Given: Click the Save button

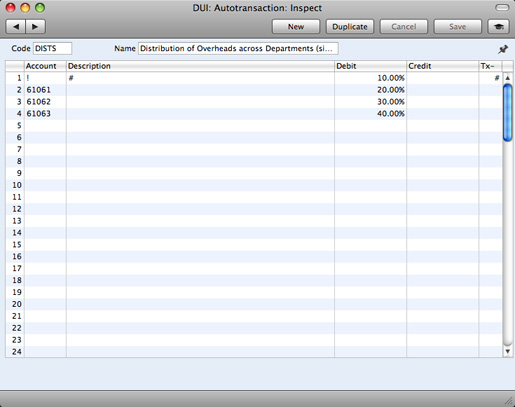Looking at the screenshot, I should click(457, 27).
